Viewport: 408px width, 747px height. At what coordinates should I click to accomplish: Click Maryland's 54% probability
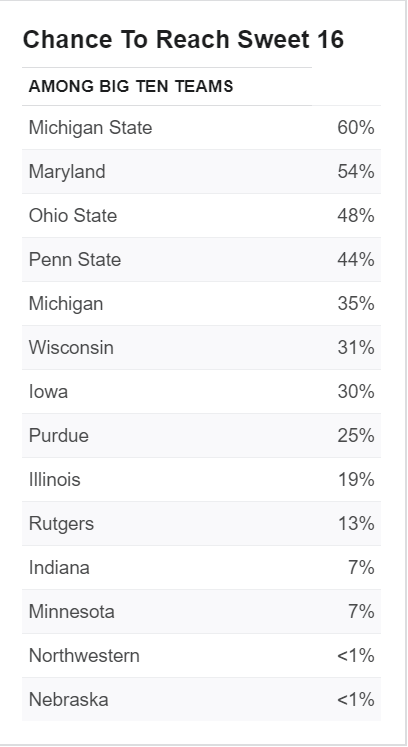(x=356, y=172)
